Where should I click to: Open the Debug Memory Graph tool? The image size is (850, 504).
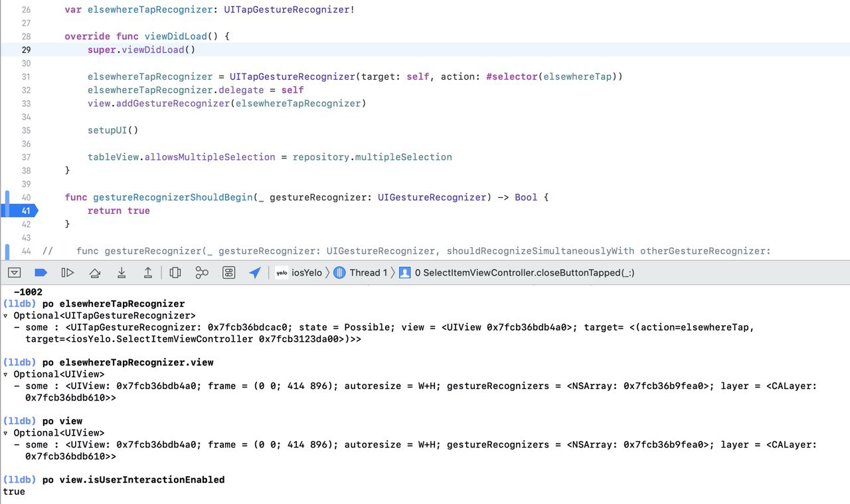pyautogui.click(x=202, y=272)
